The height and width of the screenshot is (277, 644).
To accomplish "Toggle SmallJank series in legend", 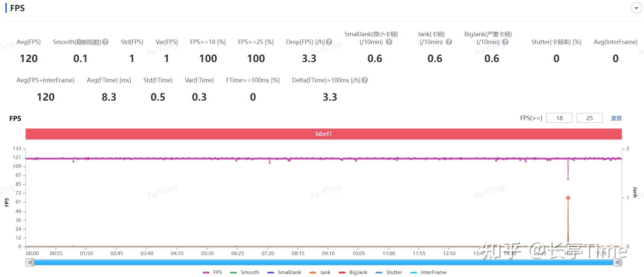I will click(284, 272).
